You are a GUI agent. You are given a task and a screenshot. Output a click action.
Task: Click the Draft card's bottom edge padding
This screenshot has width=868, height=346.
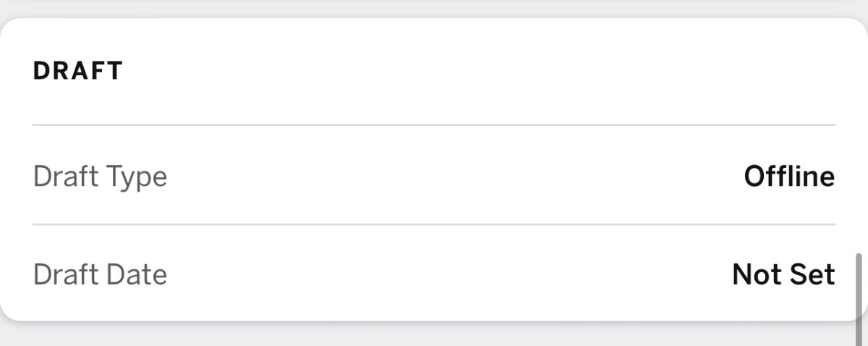434,310
